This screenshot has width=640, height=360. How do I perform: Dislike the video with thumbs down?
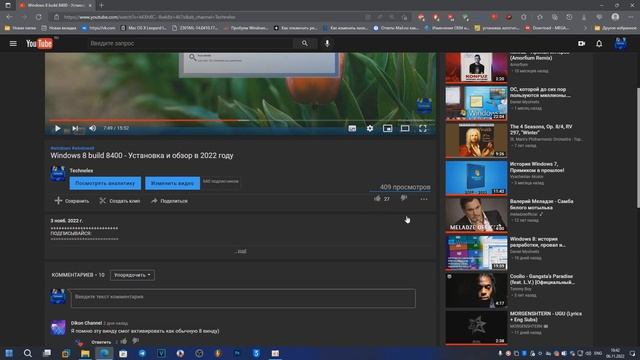[404, 198]
